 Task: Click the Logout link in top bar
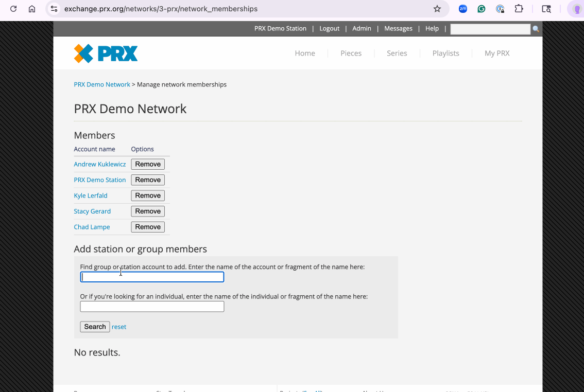pos(329,29)
